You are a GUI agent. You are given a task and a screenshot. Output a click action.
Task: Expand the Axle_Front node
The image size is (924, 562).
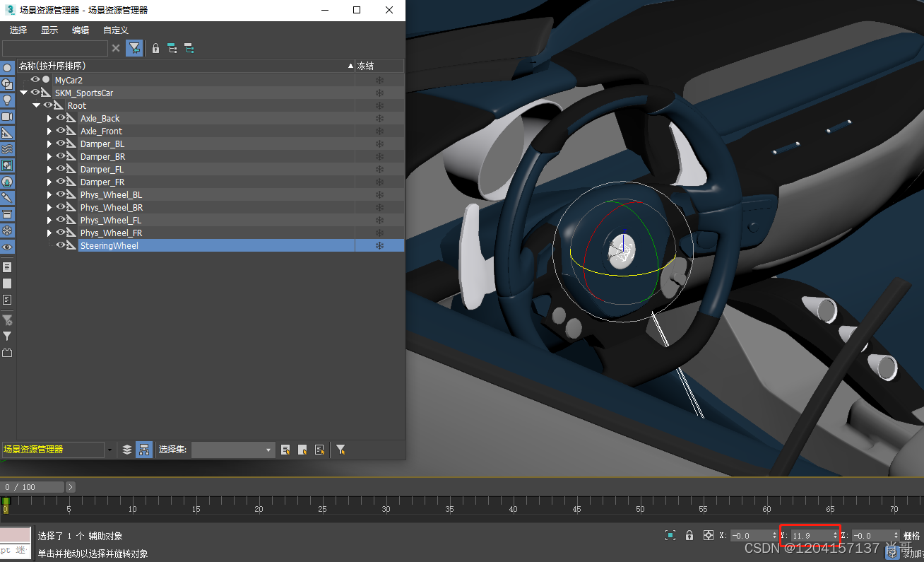[49, 131]
